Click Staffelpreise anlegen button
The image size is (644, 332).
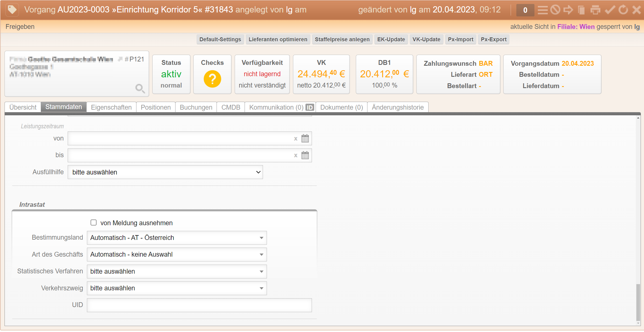click(342, 39)
